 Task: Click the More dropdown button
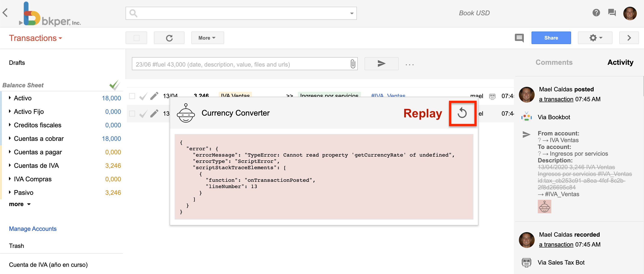tap(207, 37)
